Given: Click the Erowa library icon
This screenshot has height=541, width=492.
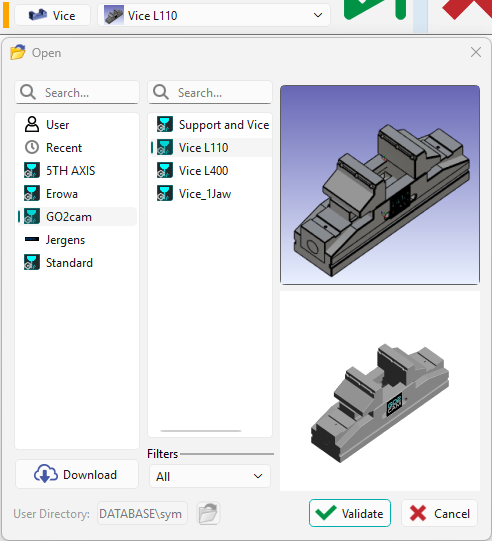Looking at the screenshot, I should pos(32,193).
